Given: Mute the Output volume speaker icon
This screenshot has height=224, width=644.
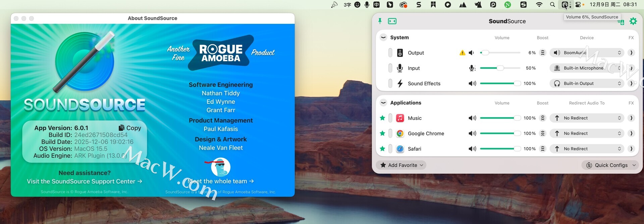Looking at the screenshot, I should point(472,53).
